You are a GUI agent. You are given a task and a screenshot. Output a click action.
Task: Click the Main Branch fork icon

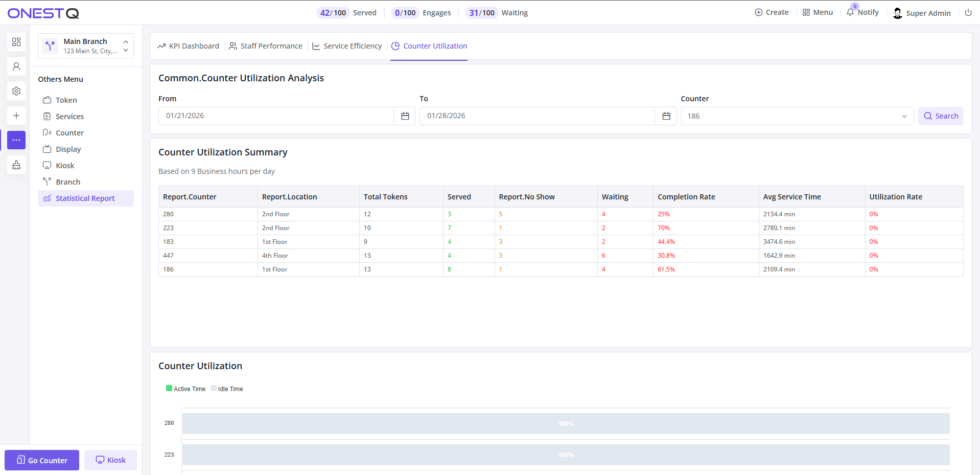50,46
